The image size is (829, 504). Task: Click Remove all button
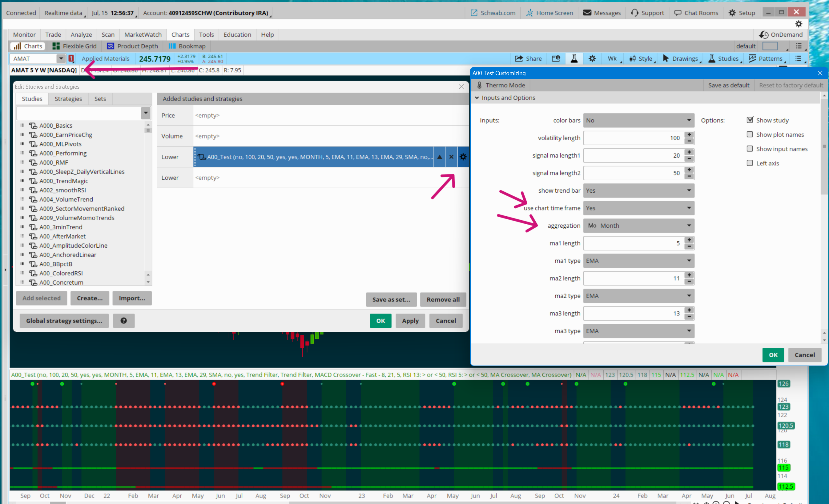click(x=443, y=299)
